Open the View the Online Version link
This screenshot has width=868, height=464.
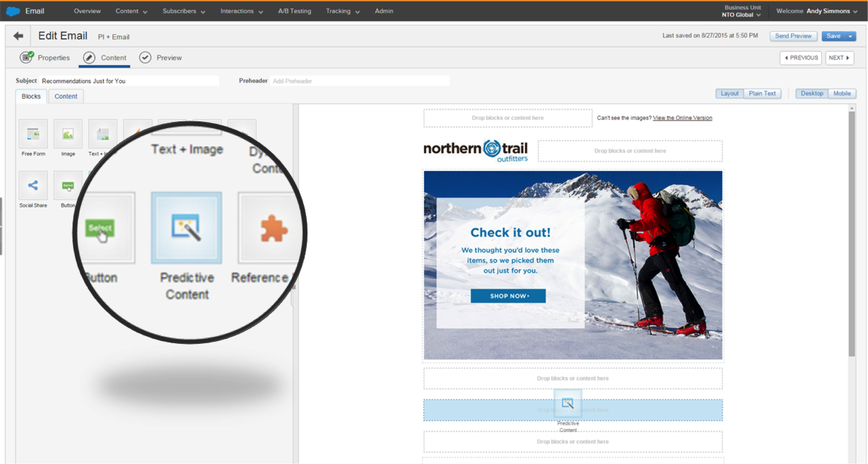click(682, 118)
